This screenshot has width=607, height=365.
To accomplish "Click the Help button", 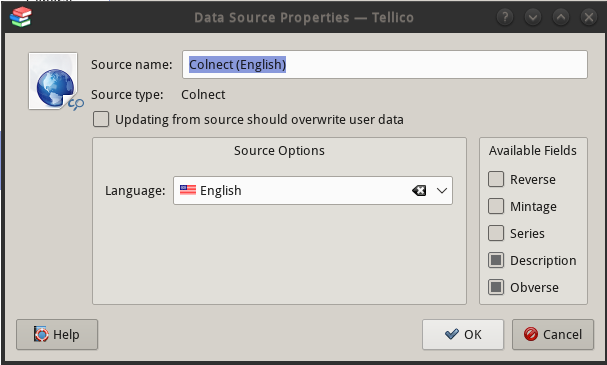I will point(57,334).
